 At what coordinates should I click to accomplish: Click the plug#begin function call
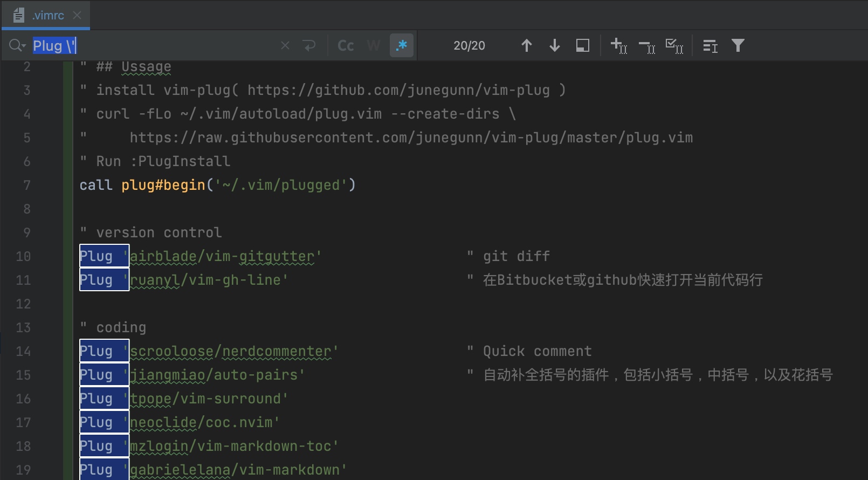click(x=163, y=186)
